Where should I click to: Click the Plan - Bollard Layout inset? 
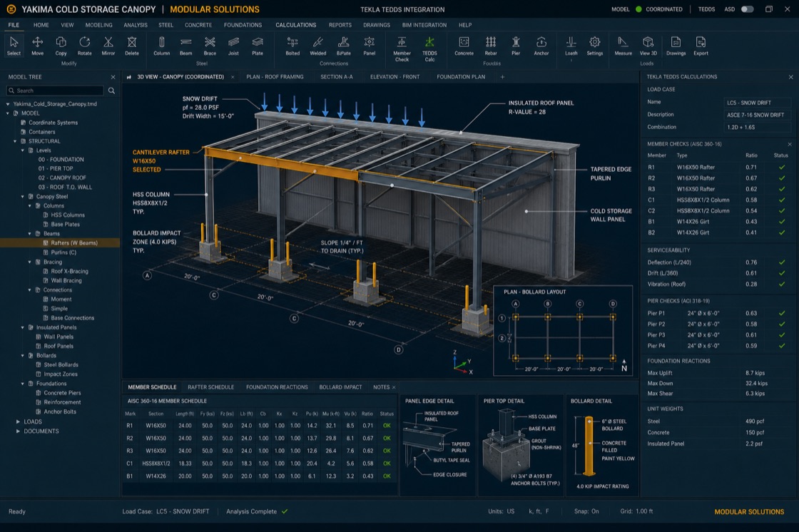(563, 331)
